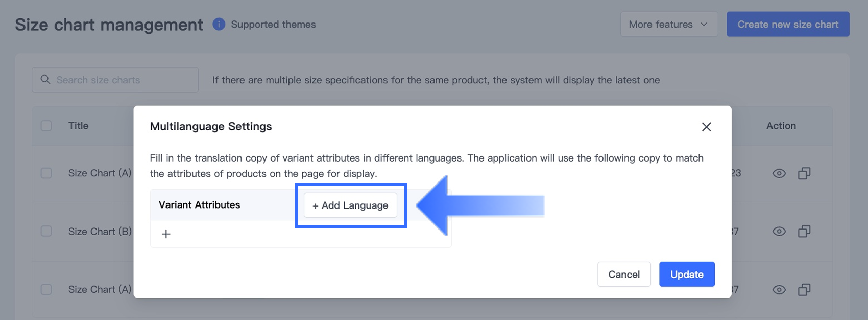Click the blue info icon beside Supported themes
The height and width of the screenshot is (320, 868).
point(219,24)
